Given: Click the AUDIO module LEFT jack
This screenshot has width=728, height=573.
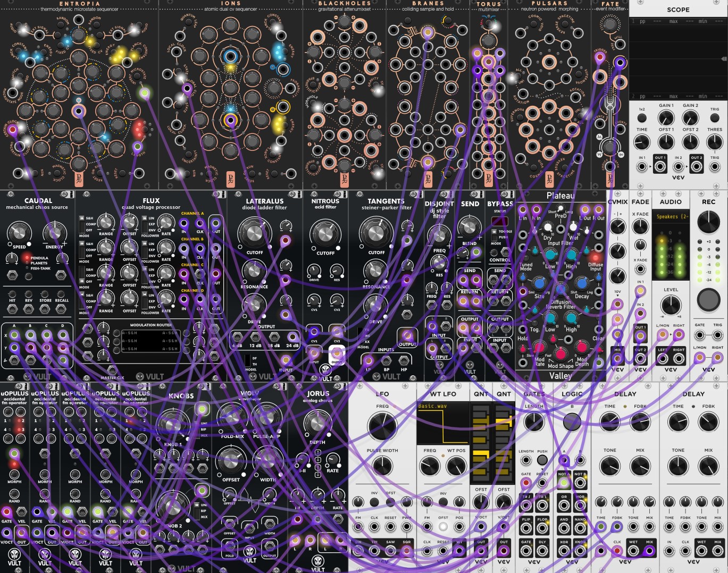Looking at the screenshot, I should point(663,358).
